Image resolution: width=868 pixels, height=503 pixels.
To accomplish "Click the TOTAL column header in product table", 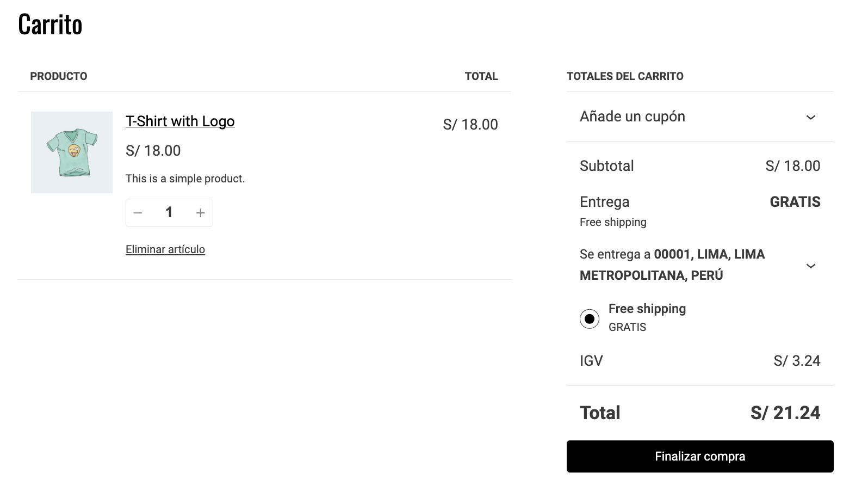I will pos(481,76).
